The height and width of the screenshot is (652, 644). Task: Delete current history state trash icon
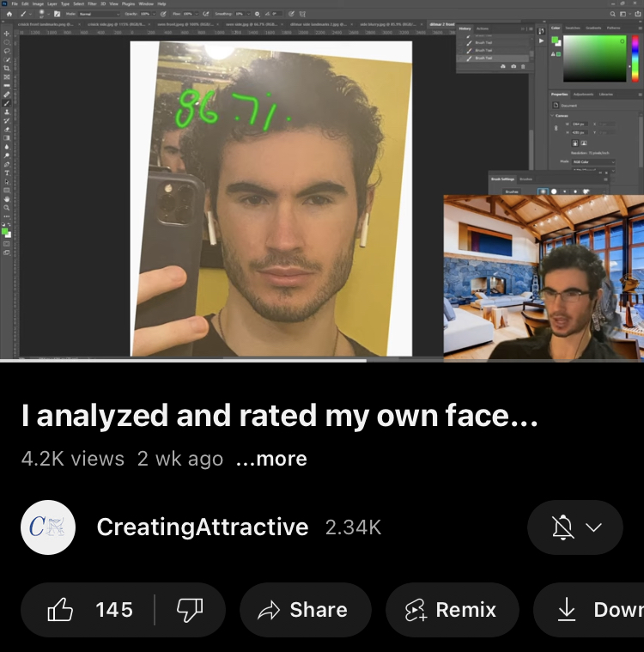pyautogui.click(x=523, y=66)
